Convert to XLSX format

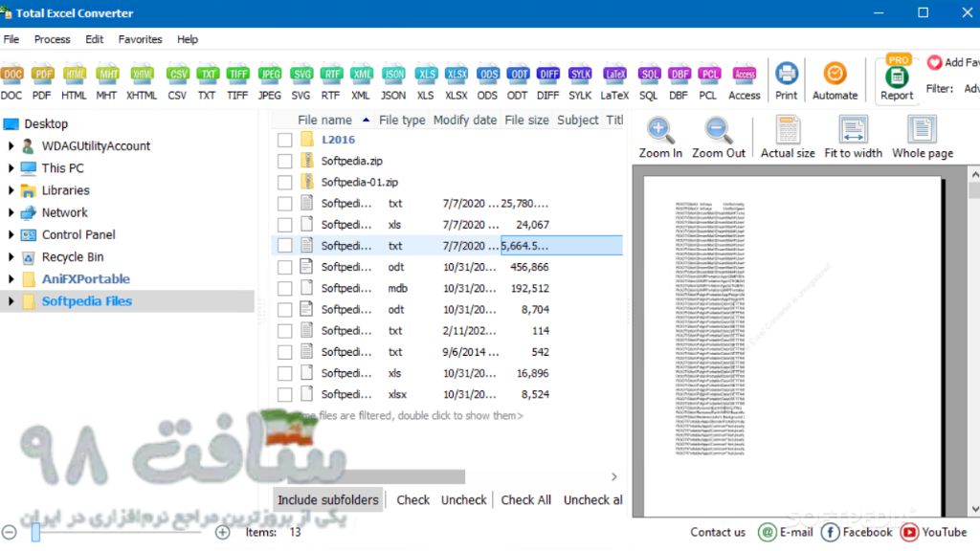point(457,82)
